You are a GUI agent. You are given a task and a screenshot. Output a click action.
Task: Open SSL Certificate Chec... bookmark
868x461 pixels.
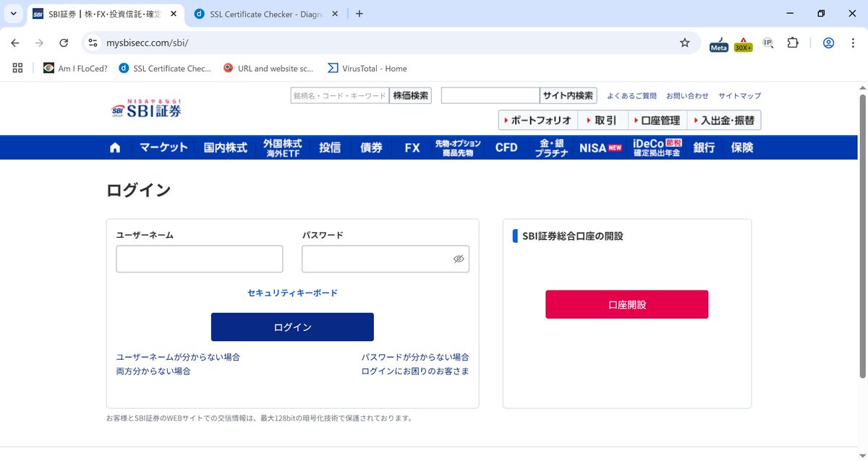coord(165,68)
